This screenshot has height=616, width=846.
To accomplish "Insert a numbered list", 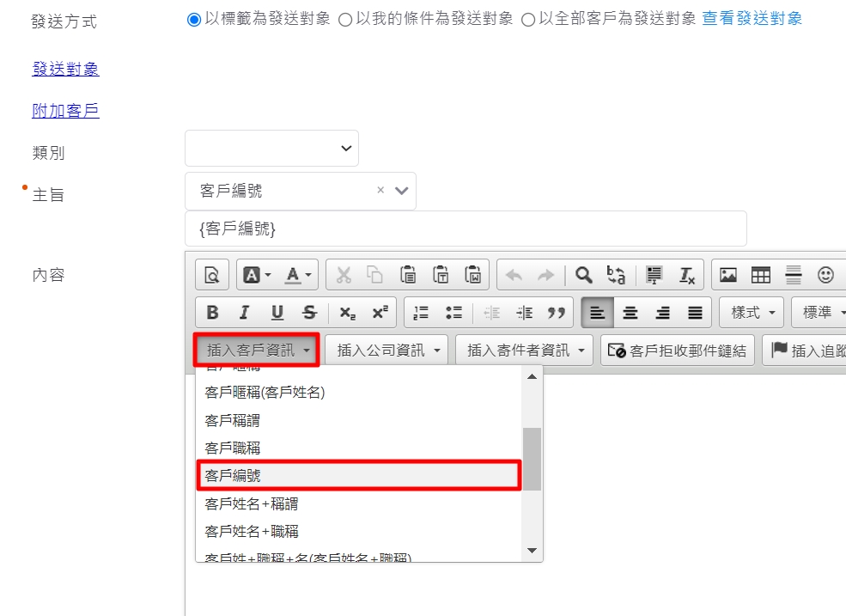I will (421, 313).
